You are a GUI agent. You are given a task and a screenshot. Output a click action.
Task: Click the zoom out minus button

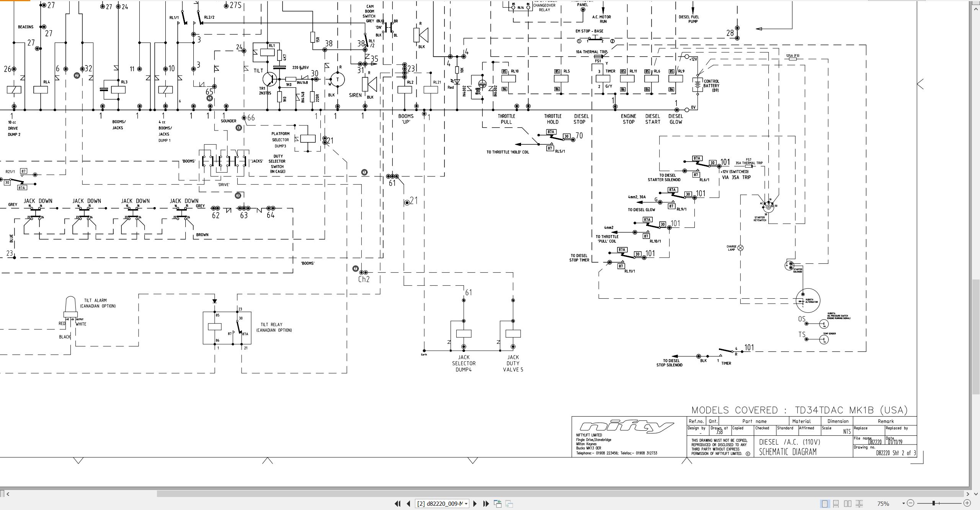(911, 503)
